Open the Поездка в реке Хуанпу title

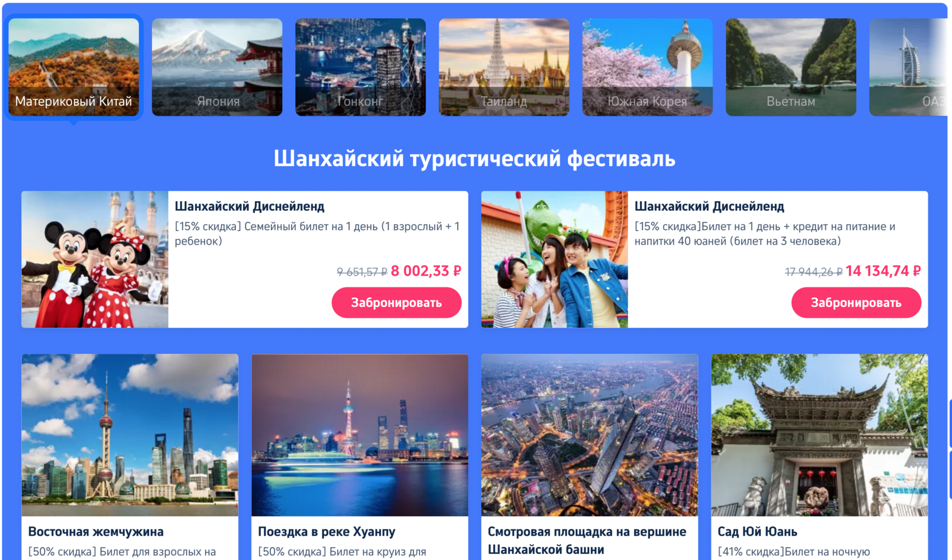326,532
